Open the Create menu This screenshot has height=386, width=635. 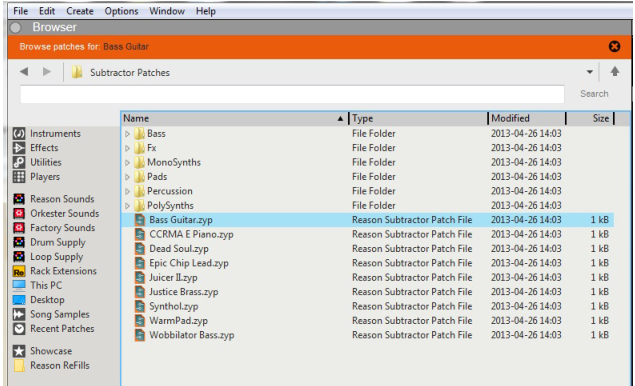(80, 11)
